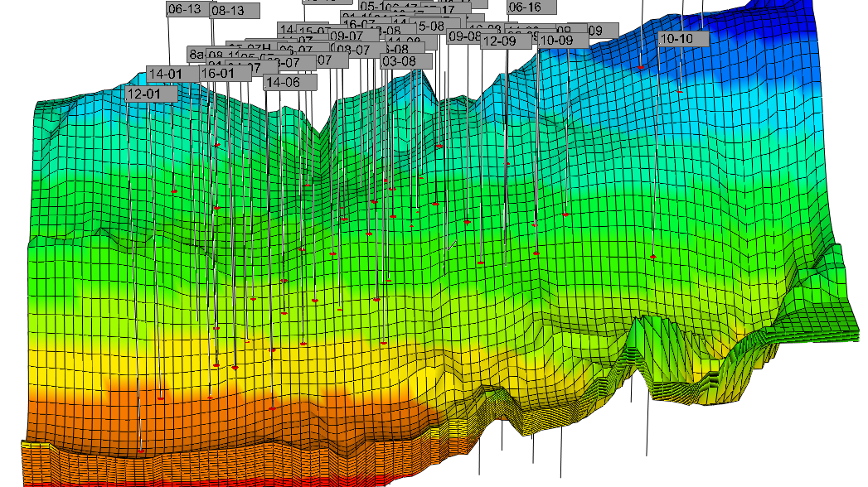Image resolution: width=868 pixels, height=487 pixels.
Task: Pick the 08-13 well label
Action: [x=235, y=11]
